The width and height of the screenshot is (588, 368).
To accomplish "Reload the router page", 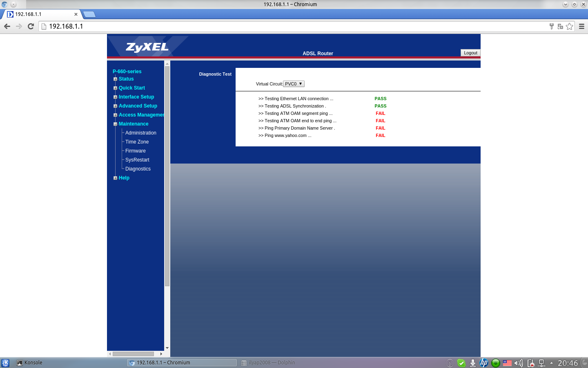I will (31, 26).
